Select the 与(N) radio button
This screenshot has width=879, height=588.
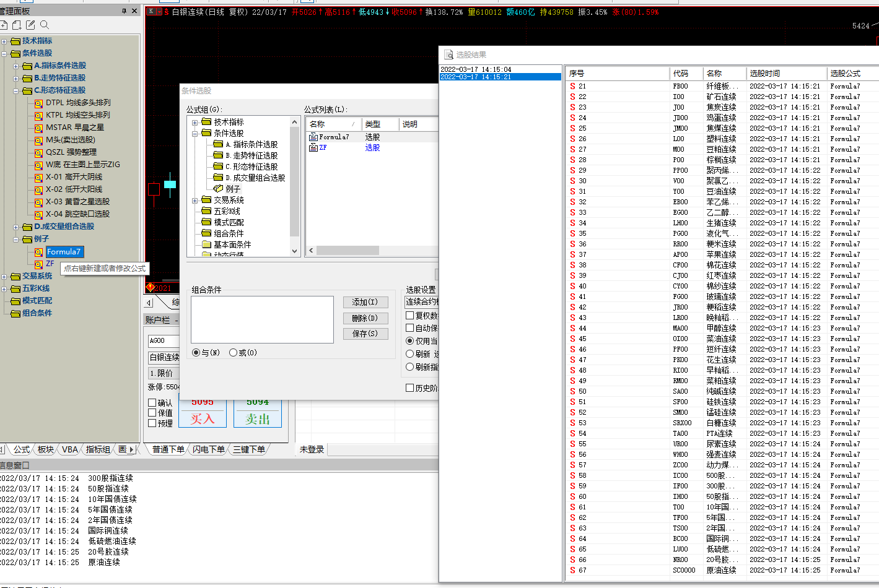196,353
